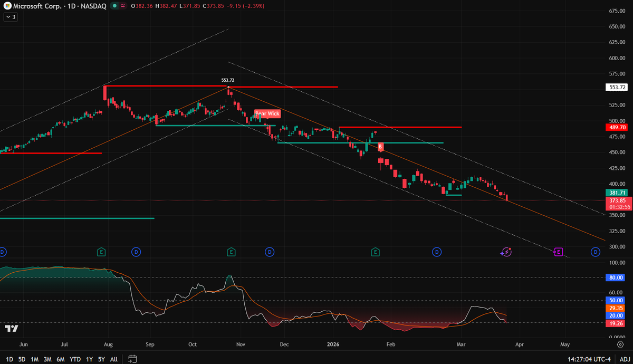Click the dividend D marker in mid-November

tap(270, 252)
